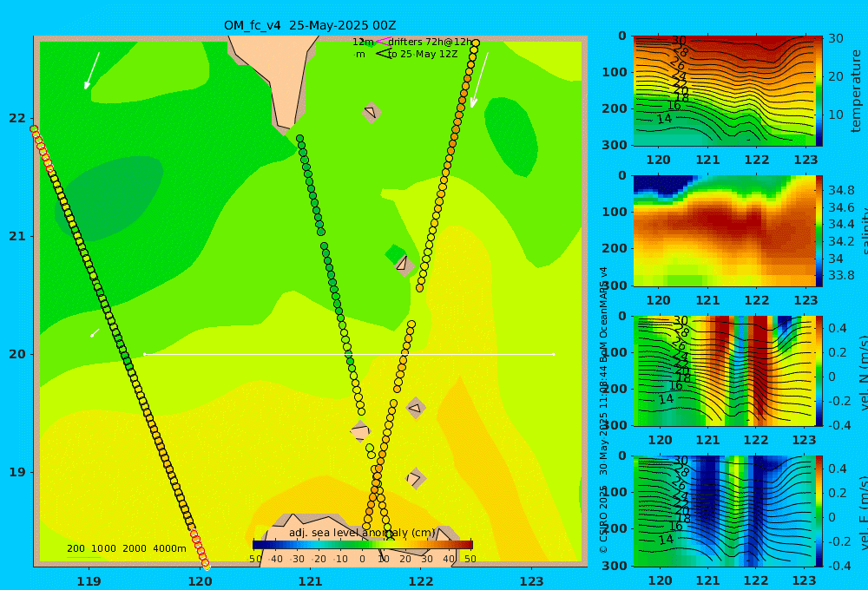The image size is (868, 590).
Task: Click the 34.8 tick on salinity colorbar
Action: click(841, 190)
